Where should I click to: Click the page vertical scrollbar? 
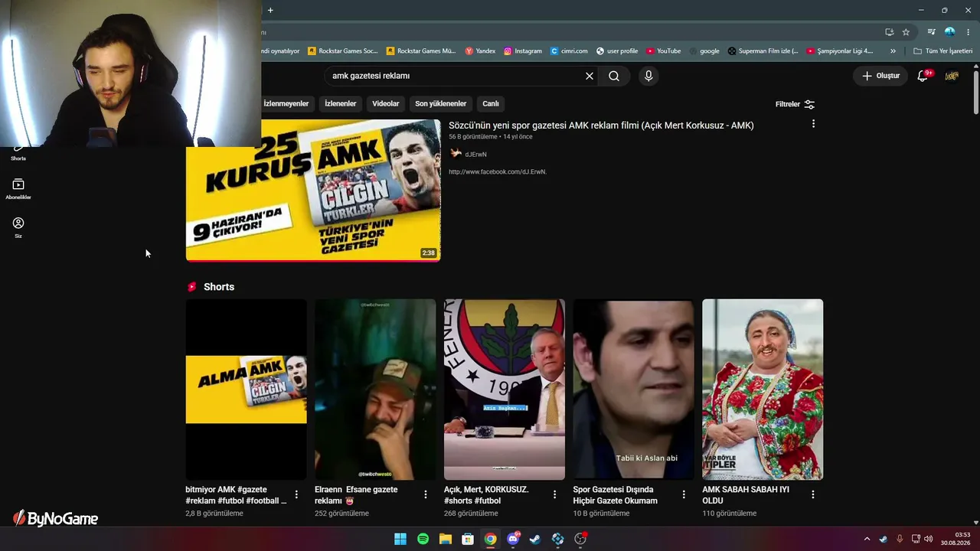click(x=976, y=92)
